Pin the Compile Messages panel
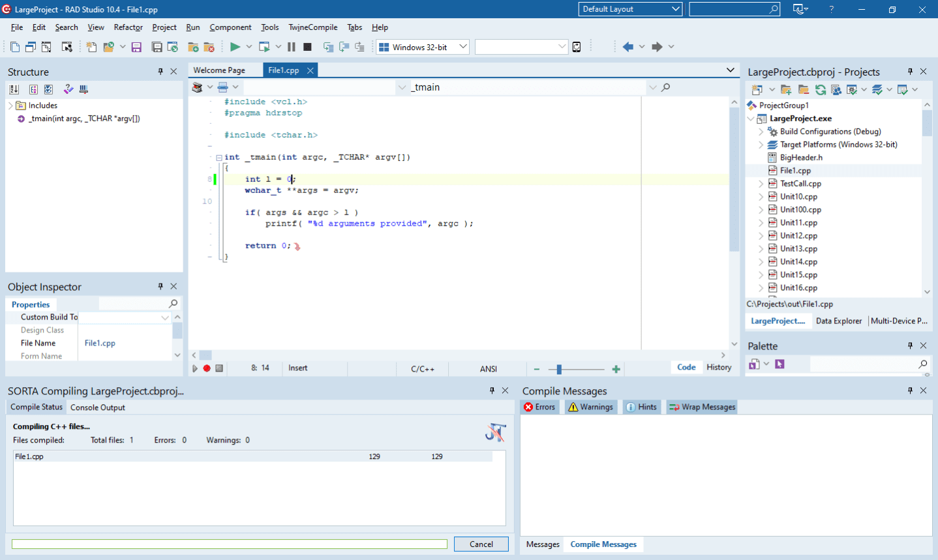938x560 pixels. tap(910, 391)
